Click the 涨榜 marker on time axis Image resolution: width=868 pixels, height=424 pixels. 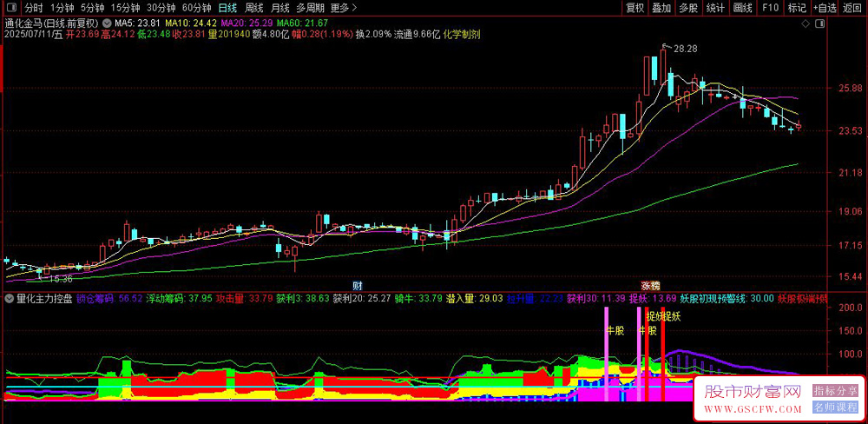point(650,286)
